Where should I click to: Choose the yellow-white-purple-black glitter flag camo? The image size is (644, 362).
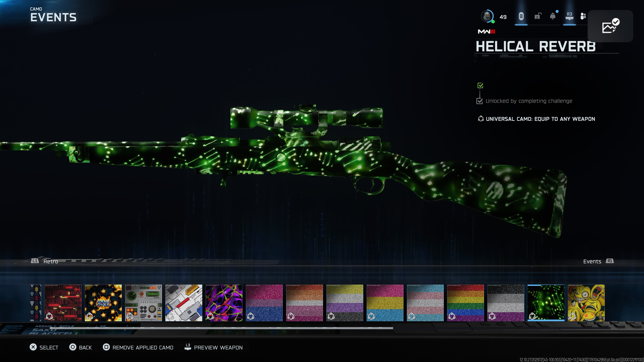[345, 303]
